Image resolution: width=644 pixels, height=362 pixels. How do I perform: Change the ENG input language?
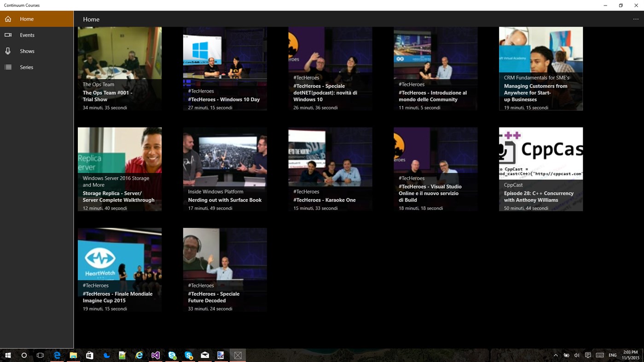click(613, 355)
